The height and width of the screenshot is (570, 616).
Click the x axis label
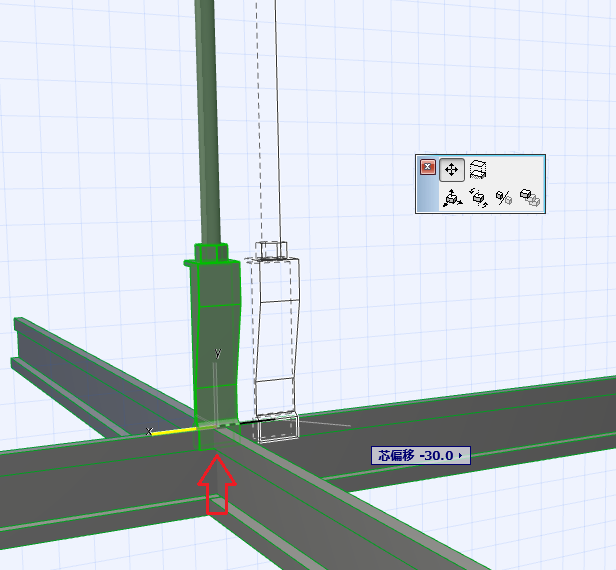[x=148, y=431]
